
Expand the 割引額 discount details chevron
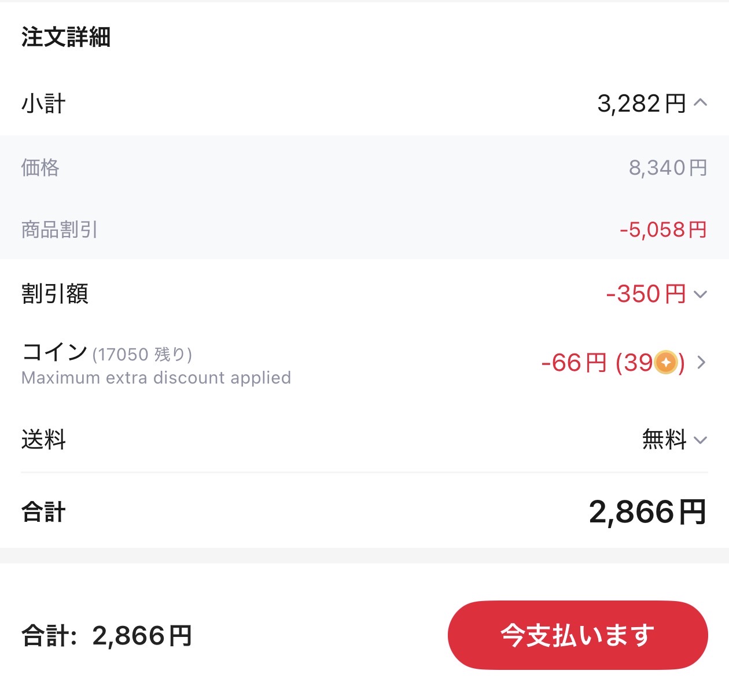pos(700,294)
